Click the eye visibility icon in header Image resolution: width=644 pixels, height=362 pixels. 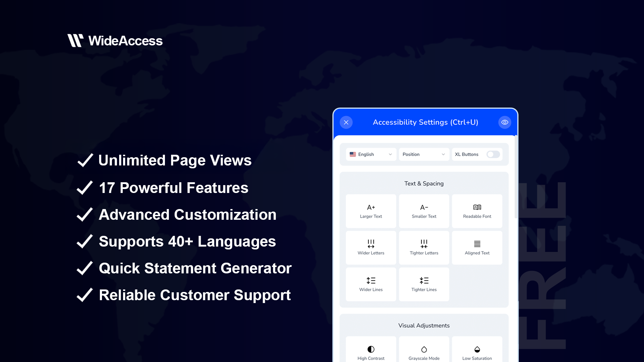tap(505, 122)
